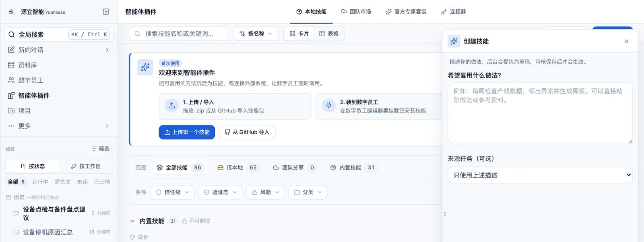Expand the 更多 chevron arrow
The width and height of the screenshot is (644, 242).
pyautogui.click(x=107, y=126)
